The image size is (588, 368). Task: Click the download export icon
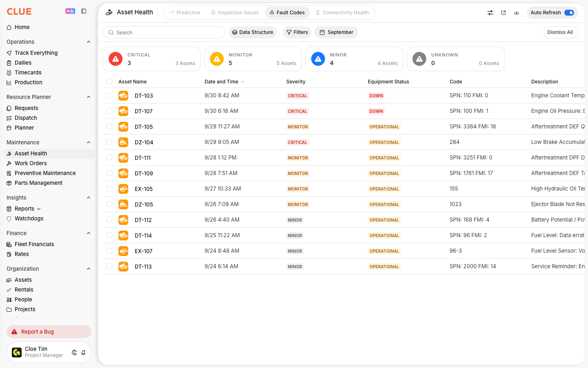pyautogui.click(x=517, y=13)
